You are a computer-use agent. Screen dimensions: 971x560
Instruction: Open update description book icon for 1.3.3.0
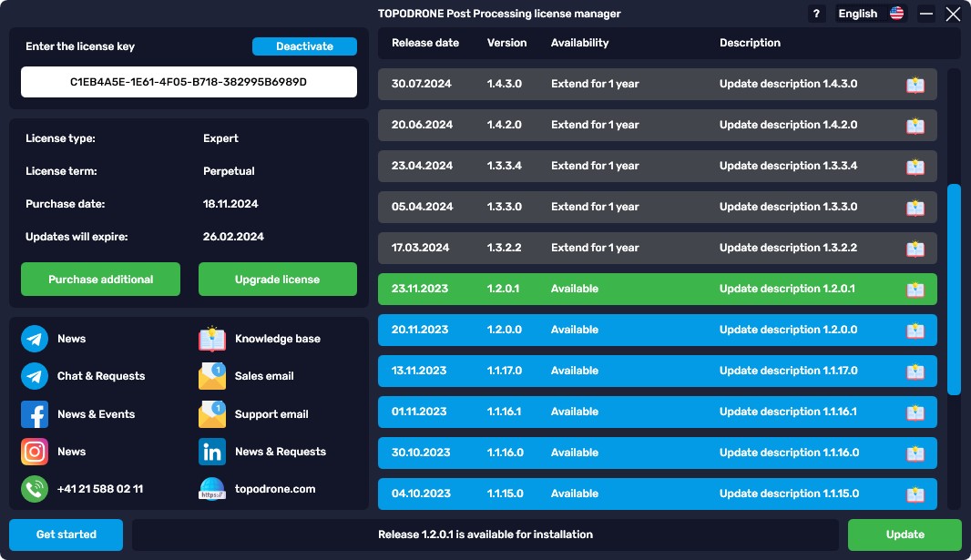[915, 208]
